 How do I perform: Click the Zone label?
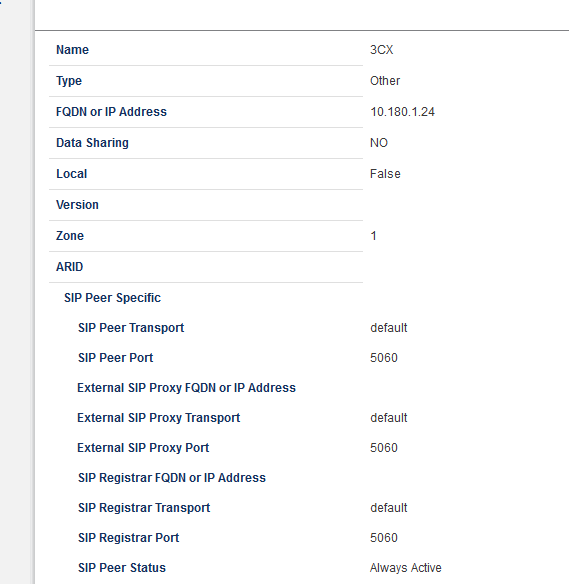[x=70, y=235]
